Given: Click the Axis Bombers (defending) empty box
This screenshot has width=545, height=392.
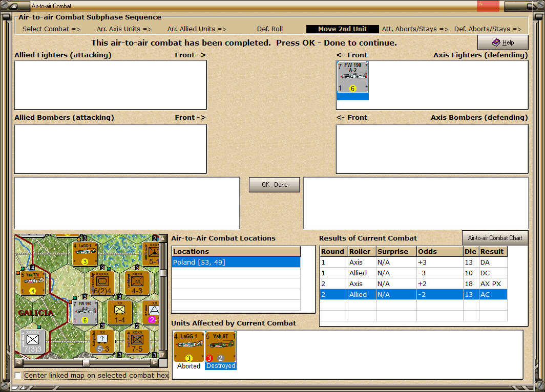Looking at the screenshot, I should 432,149.
